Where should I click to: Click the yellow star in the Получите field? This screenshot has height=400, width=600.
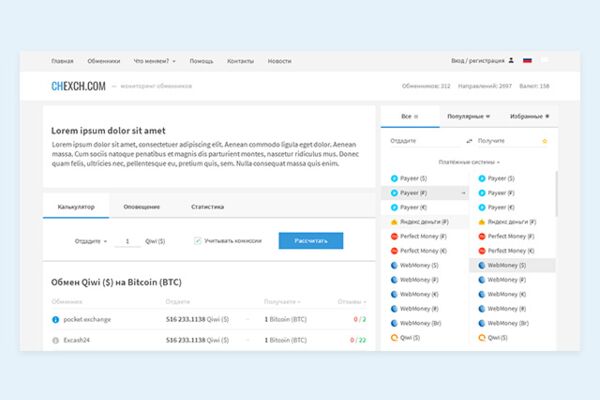545,141
